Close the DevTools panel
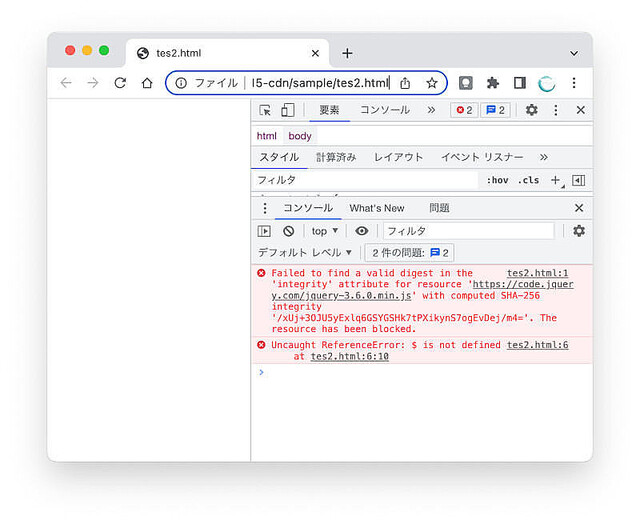This screenshot has width=640, height=524. click(580, 110)
